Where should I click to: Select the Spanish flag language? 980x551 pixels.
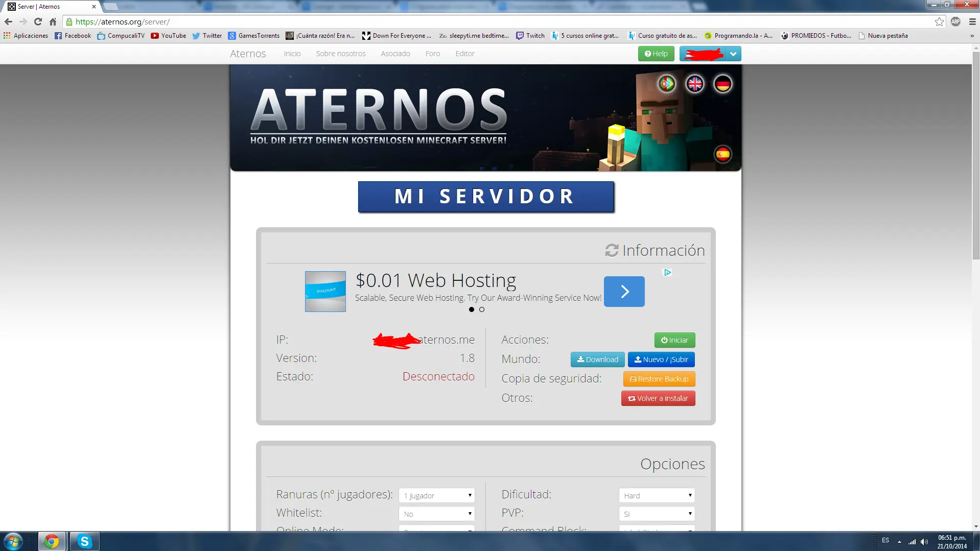coord(723,154)
